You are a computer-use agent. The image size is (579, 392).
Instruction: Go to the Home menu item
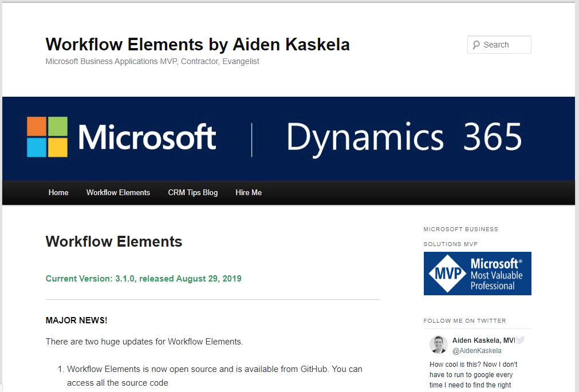coord(58,193)
